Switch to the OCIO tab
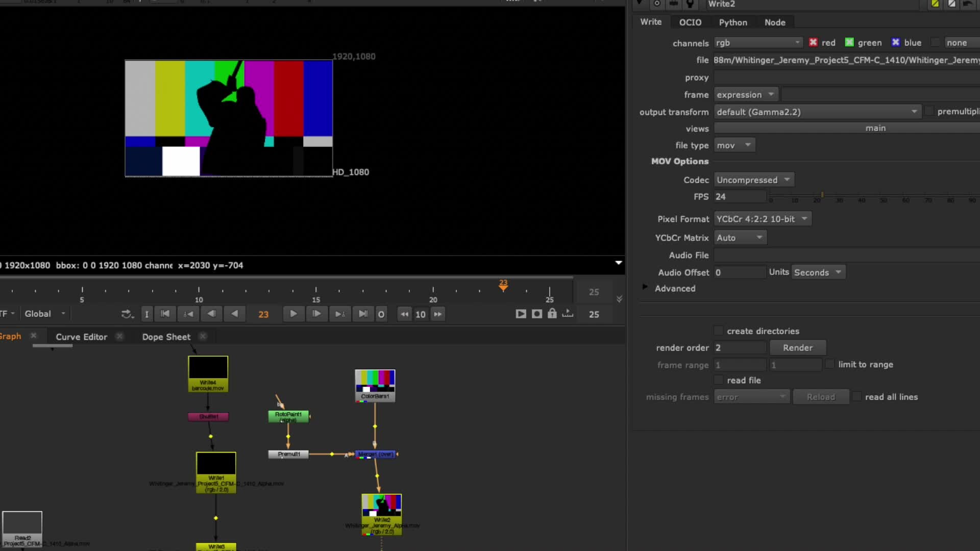 tap(690, 22)
